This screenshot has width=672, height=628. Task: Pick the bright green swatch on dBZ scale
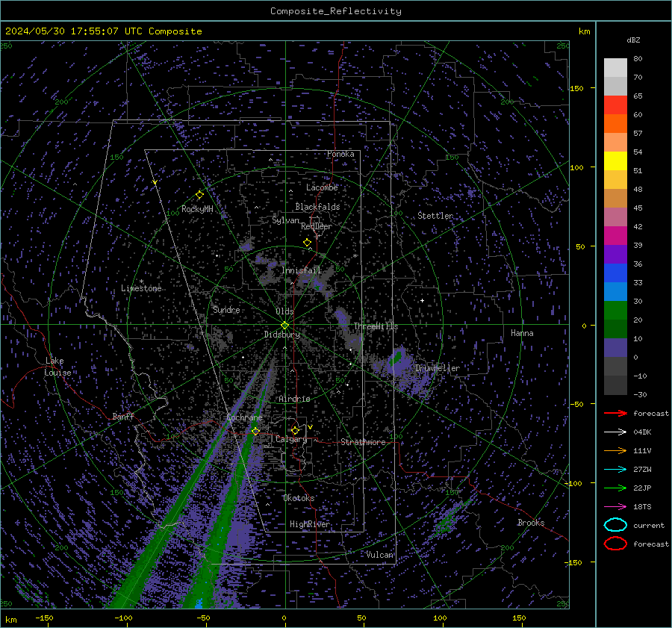tap(615, 310)
